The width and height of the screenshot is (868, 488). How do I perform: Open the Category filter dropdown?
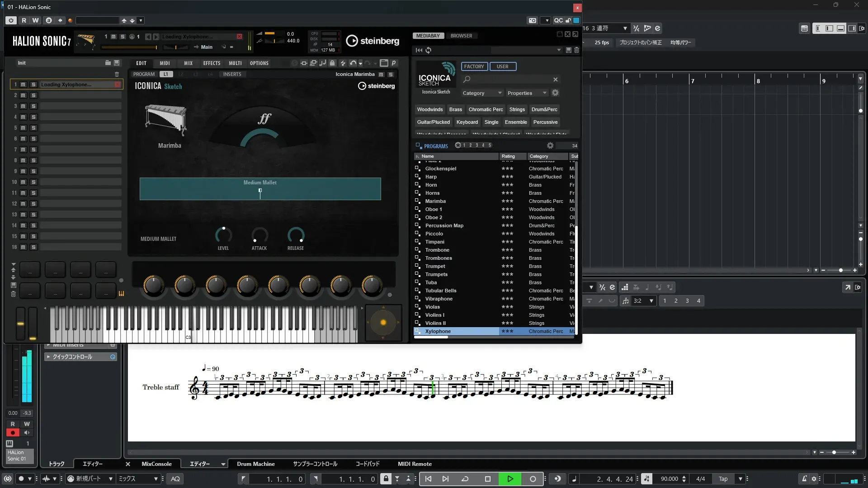[x=481, y=93]
